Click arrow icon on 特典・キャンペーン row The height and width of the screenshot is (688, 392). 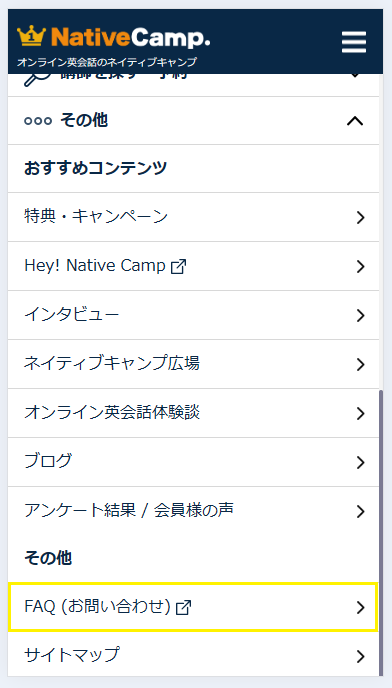click(360, 217)
